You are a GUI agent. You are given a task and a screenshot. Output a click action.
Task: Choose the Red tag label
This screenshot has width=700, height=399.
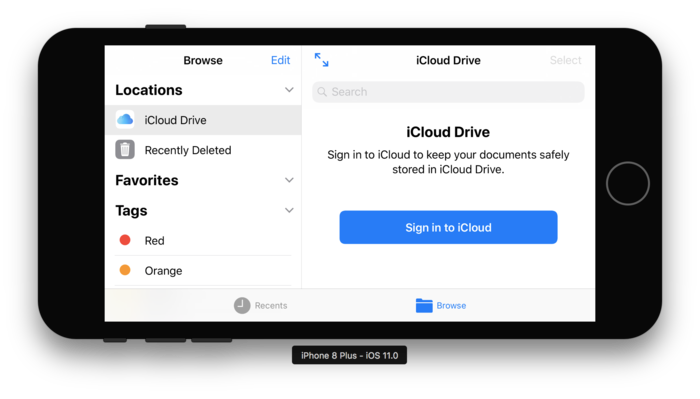[x=154, y=241]
